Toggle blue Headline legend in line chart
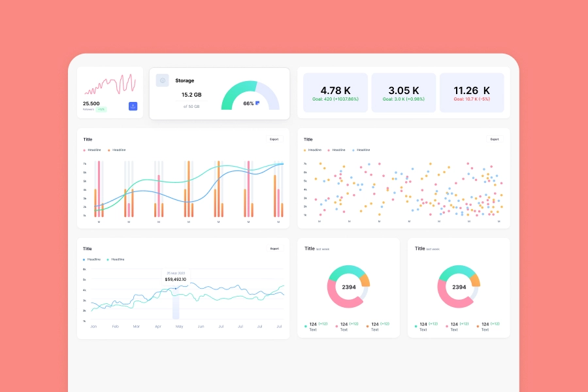The width and height of the screenshot is (588, 392). [92, 259]
